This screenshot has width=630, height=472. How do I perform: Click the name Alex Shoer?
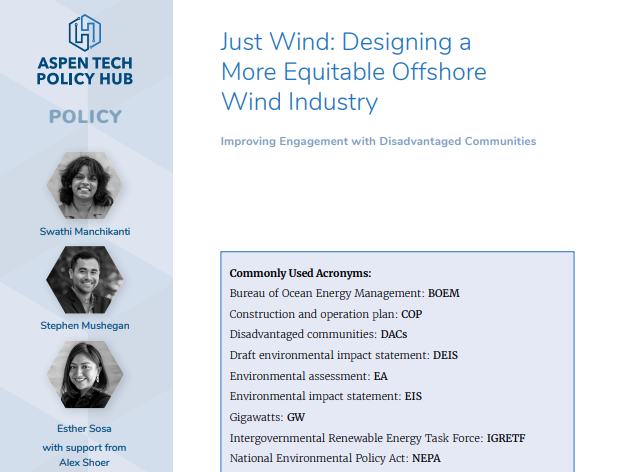(x=84, y=463)
